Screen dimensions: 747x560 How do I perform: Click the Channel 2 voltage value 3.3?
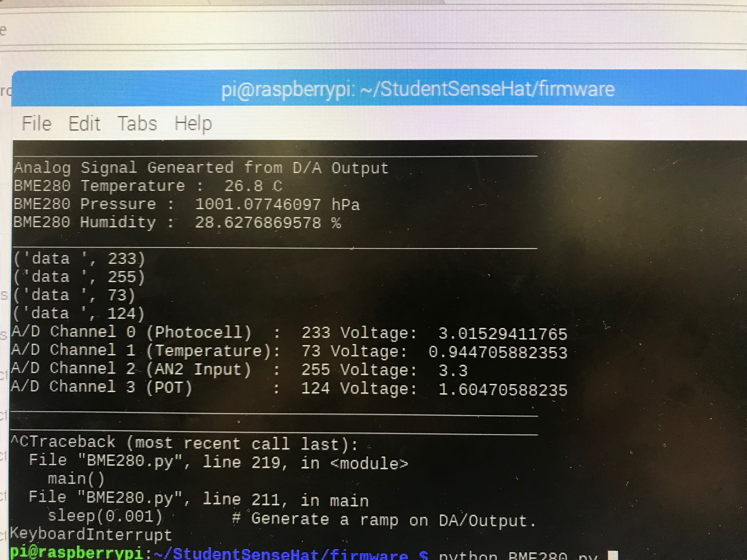tap(453, 371)
